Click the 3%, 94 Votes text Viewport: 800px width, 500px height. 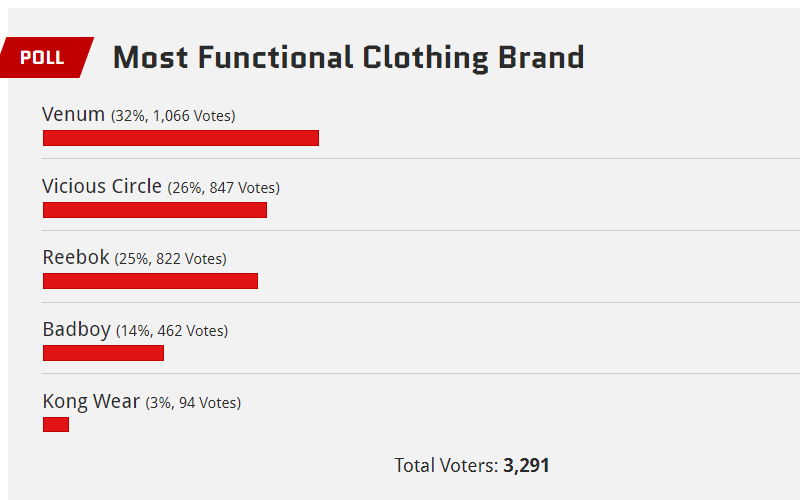(x=193, y=403)
